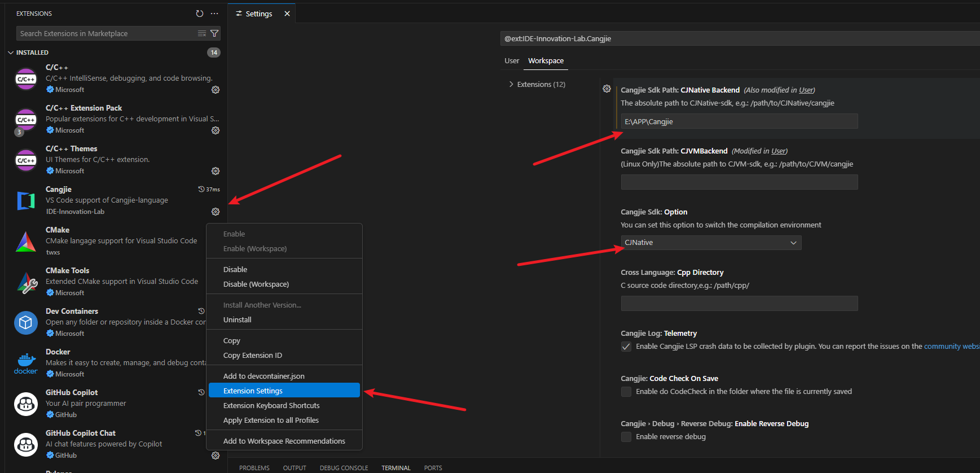Open the DEBUG CONSOLE panel tab
The image size is (980, 473).
344,468
